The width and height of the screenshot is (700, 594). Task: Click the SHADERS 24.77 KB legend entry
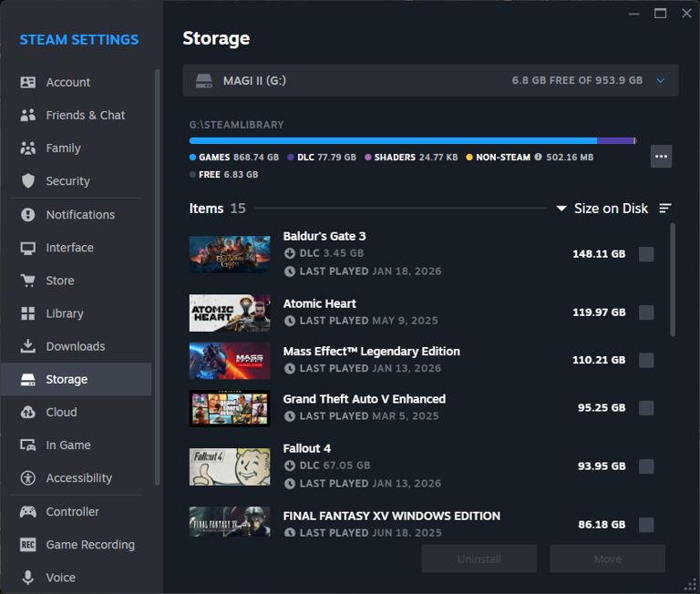coord(411,157)
